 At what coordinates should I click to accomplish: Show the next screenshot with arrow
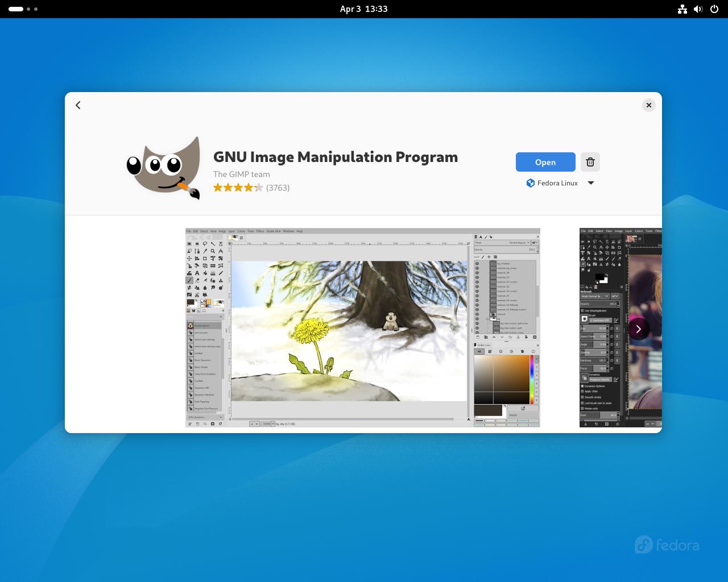point(638,329)
